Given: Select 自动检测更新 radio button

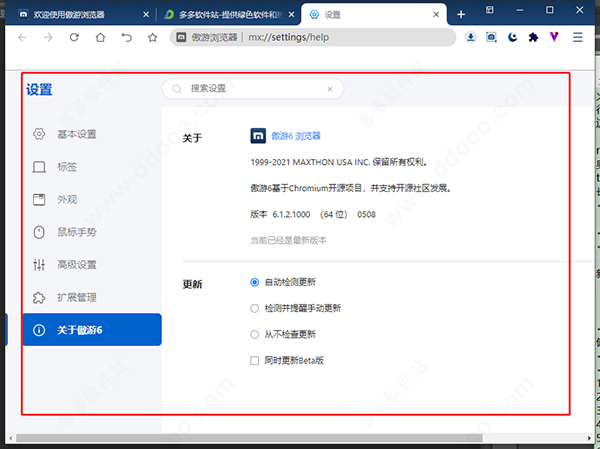Looking at the screenshot, I should click(x=254, y=282).
